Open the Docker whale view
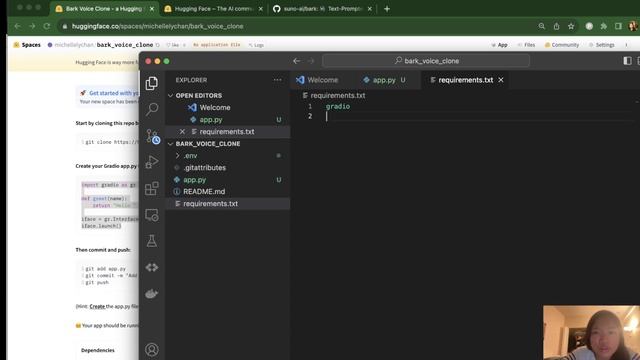640x360 pixels. click(152, 293)
